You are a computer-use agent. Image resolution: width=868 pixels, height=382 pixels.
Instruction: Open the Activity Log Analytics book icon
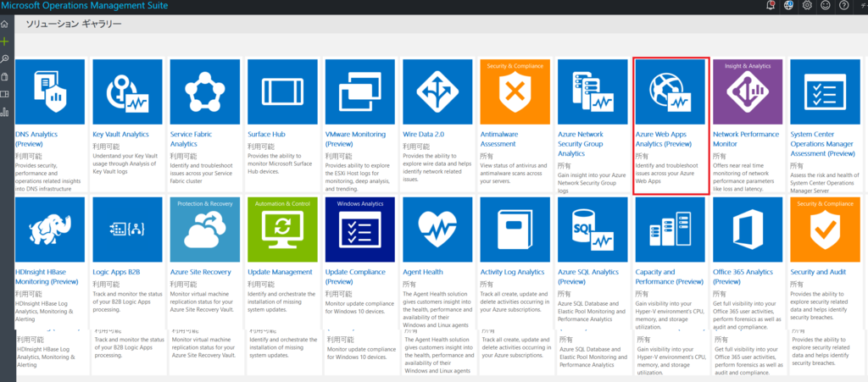pos(515,230)
